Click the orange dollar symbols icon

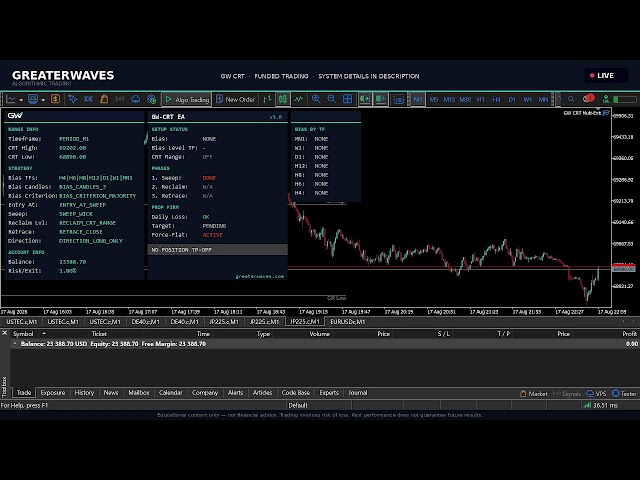(56, 99)
